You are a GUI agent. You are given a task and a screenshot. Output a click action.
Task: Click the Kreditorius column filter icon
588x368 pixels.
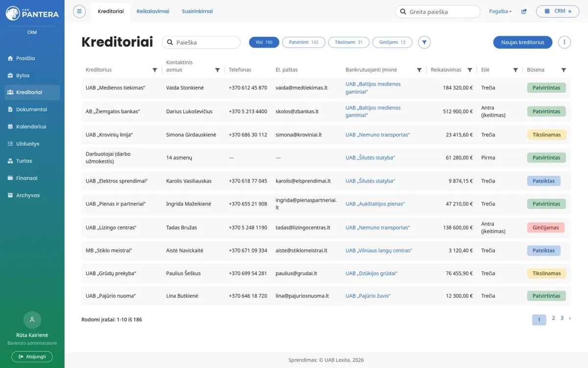pos(155,70)
